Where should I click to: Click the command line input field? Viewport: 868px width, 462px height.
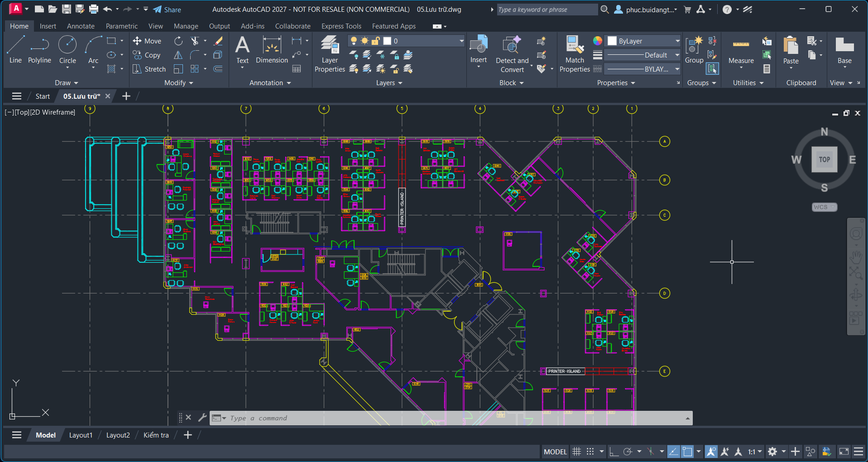[453, 418]
